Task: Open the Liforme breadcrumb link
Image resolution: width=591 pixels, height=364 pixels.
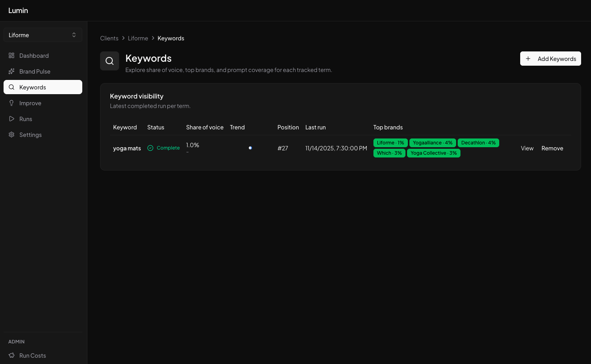Action: point(138,38)
